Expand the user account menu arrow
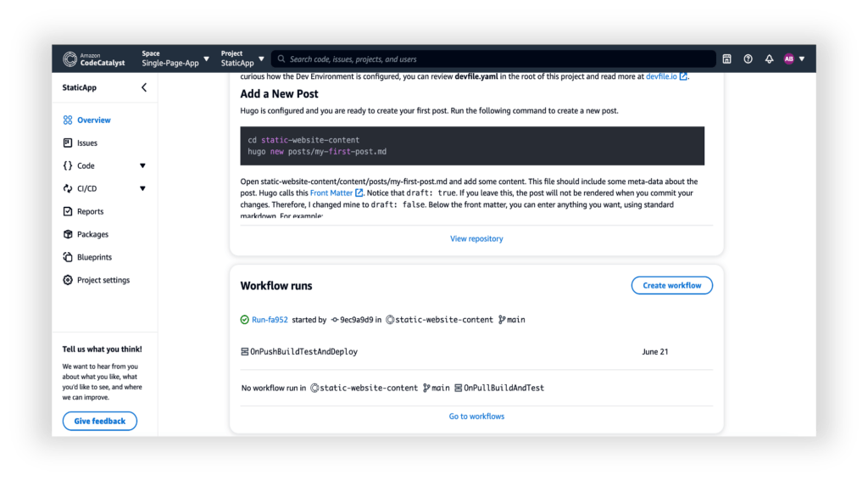This screenshot has width=868, height=481. point(802,59)
